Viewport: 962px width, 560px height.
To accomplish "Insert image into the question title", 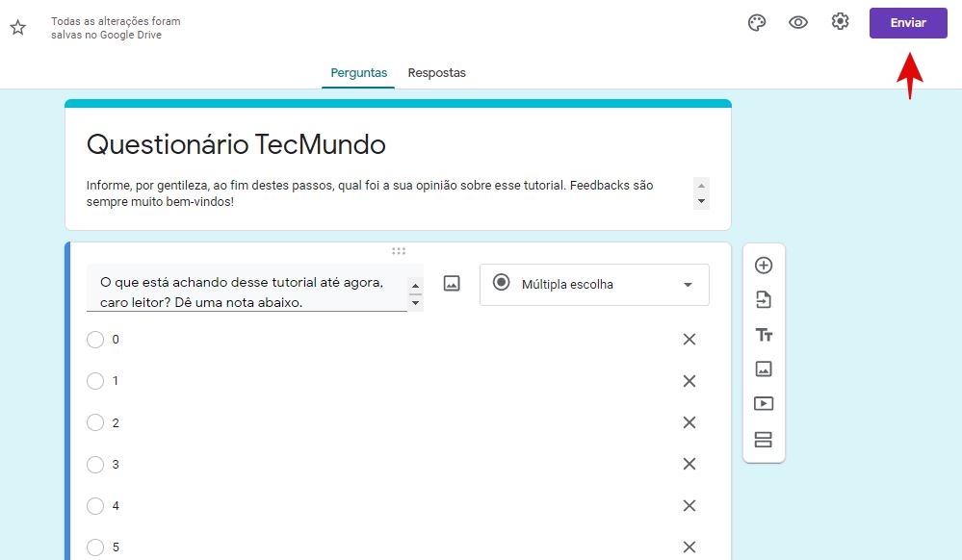I will 452,284.
